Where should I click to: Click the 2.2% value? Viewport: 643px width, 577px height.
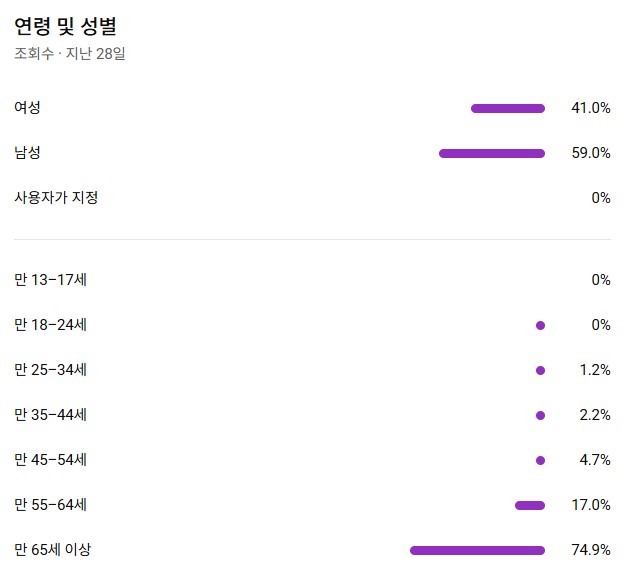[x=595, y=415]
